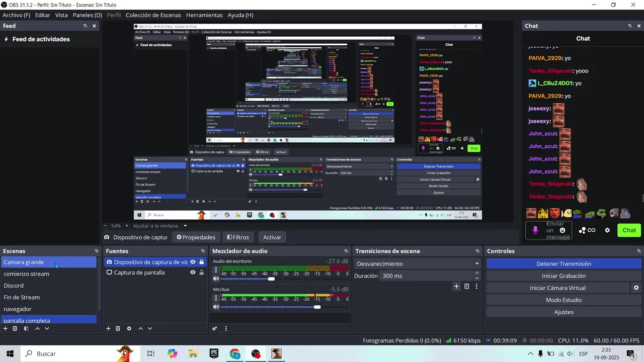Move source down in Fuentes list
The width and height of the screenshot is (644, 362).
(x=150, y=328)
